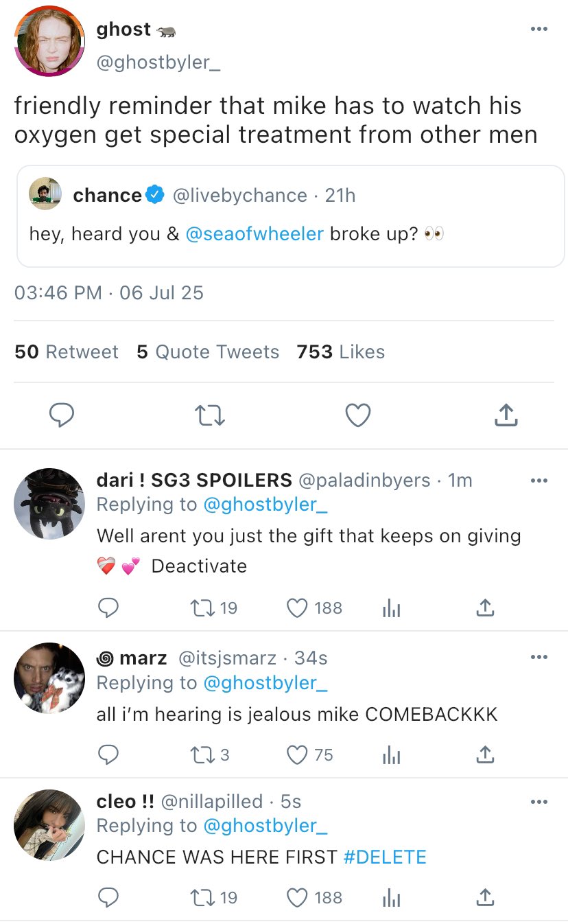
Task: View analytics on dari's reply
Action: (391, 608)
